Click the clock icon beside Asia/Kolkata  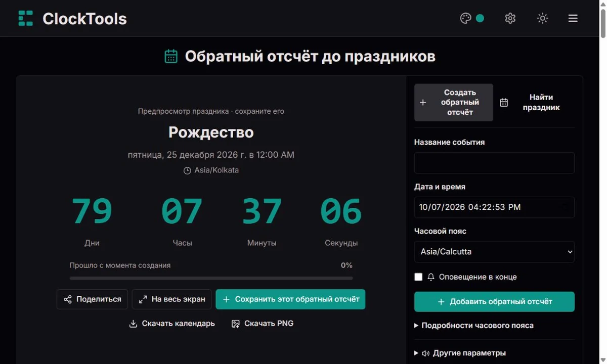(187, 170)
